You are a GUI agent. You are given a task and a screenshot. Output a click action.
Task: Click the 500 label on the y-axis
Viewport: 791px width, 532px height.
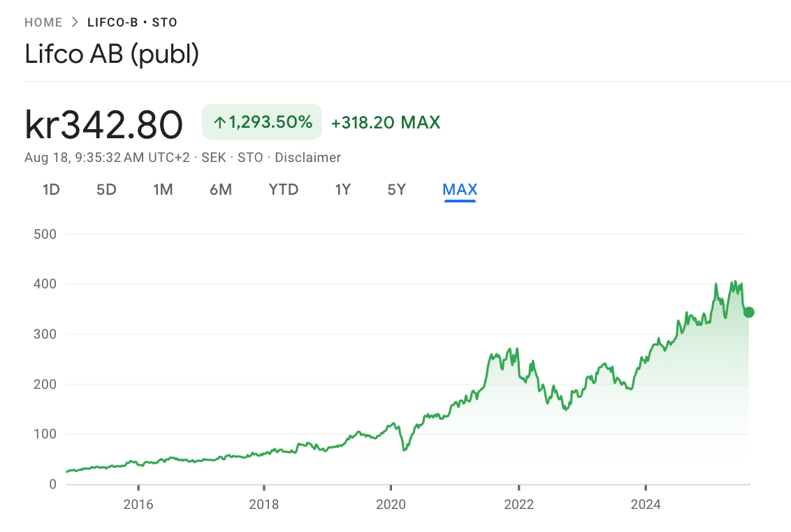pyautogui.click(x=45, y=234)
